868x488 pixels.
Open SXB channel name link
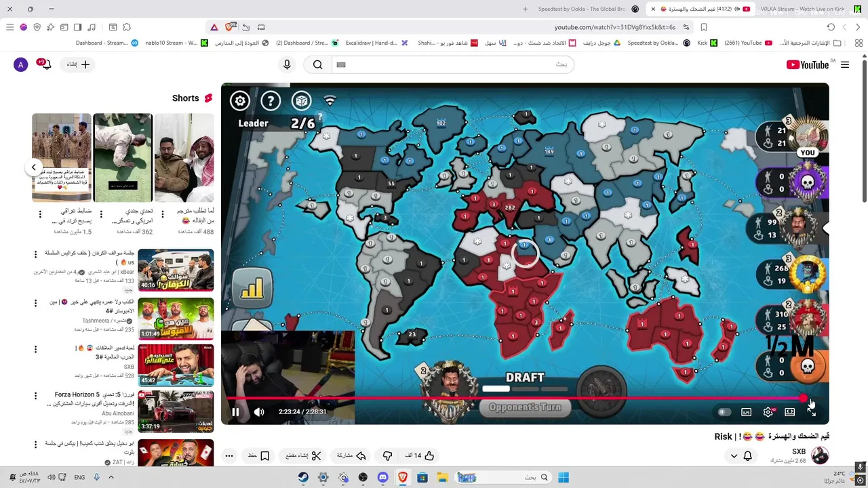[799, 451]
